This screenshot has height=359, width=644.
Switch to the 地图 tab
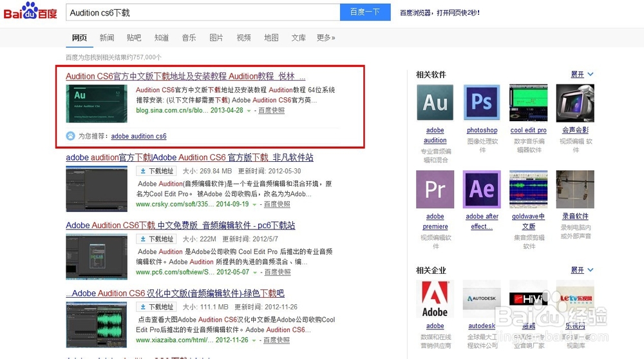271,38
